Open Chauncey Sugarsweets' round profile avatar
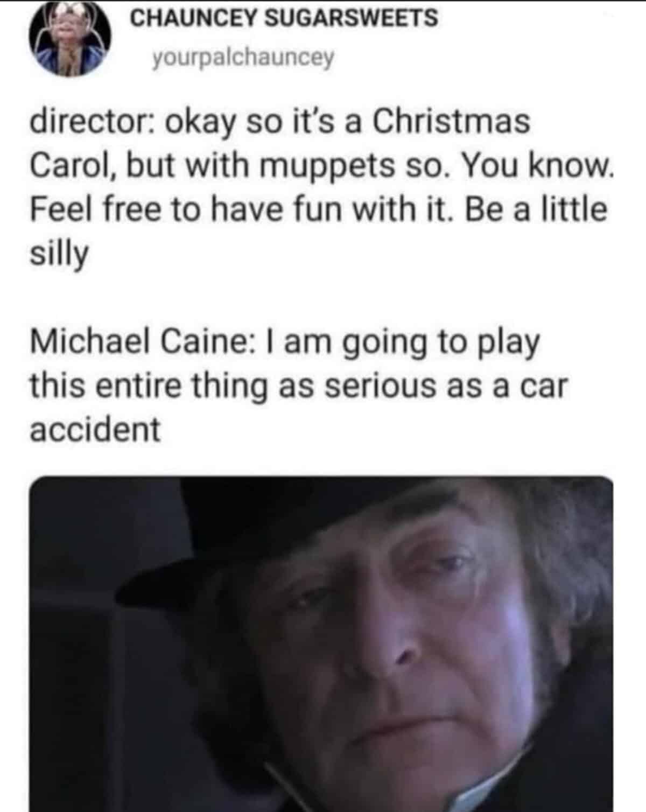 click(71, 42)
